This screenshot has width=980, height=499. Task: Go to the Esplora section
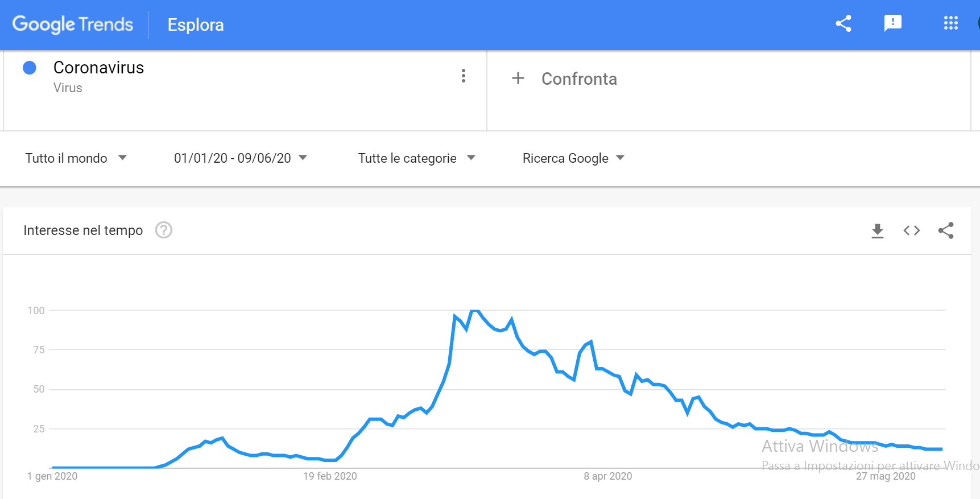196,25
